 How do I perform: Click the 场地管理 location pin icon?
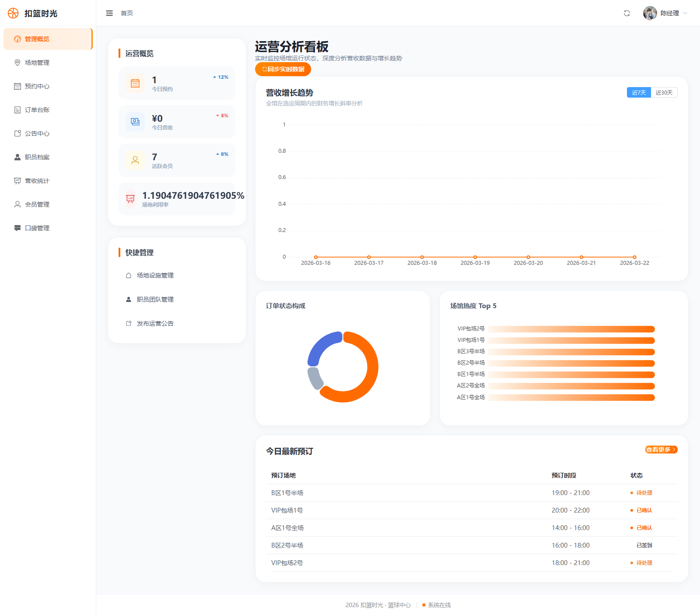(x=17, y=63)
